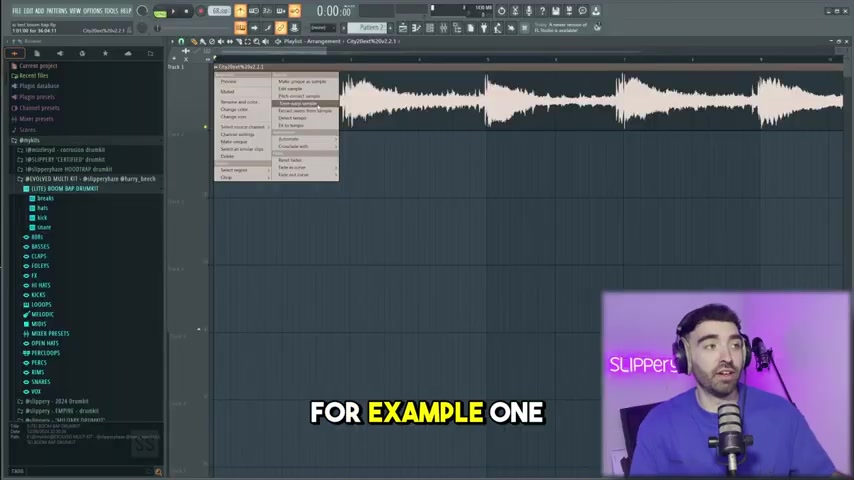The width and height of the screenshot is (854, 480).
Task: Choose Detect tempo in context menu
Action: click(x=305, y=118)
